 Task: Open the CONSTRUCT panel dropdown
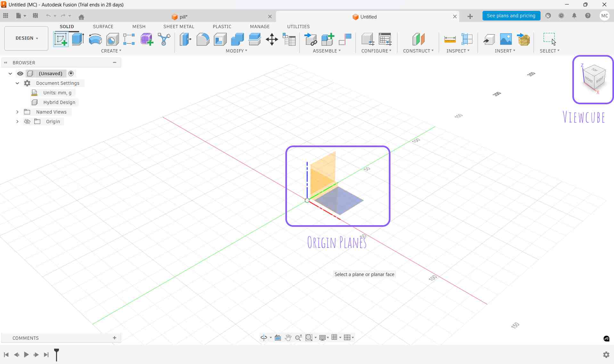418,51
